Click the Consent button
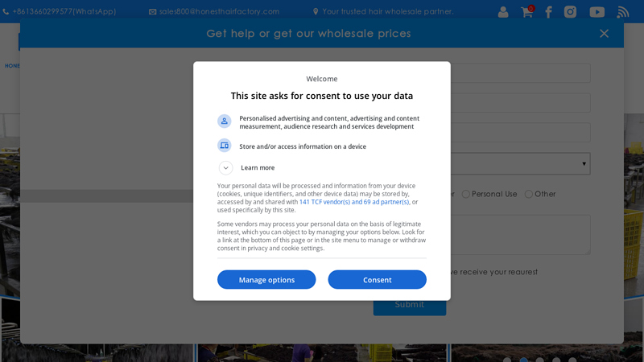Viewport: 644px width, 362px height. (x=377, y=280)
